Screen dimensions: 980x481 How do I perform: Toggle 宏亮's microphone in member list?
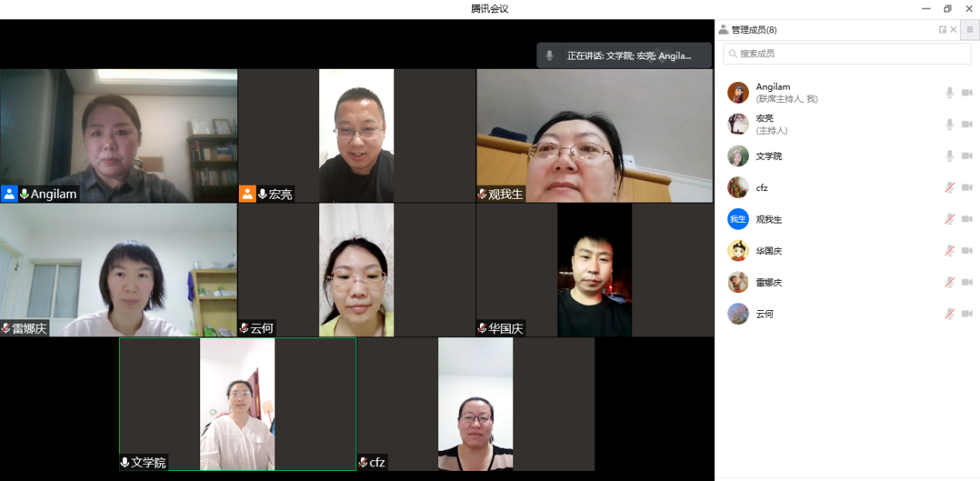coord(950,125)
